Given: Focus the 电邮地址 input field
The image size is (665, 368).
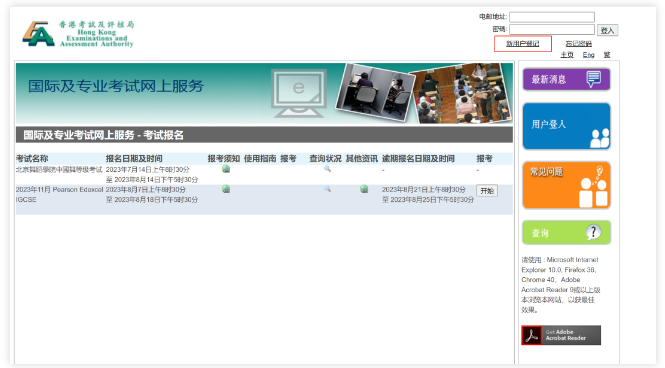Looking at the screenshot, I should point(552,17).
